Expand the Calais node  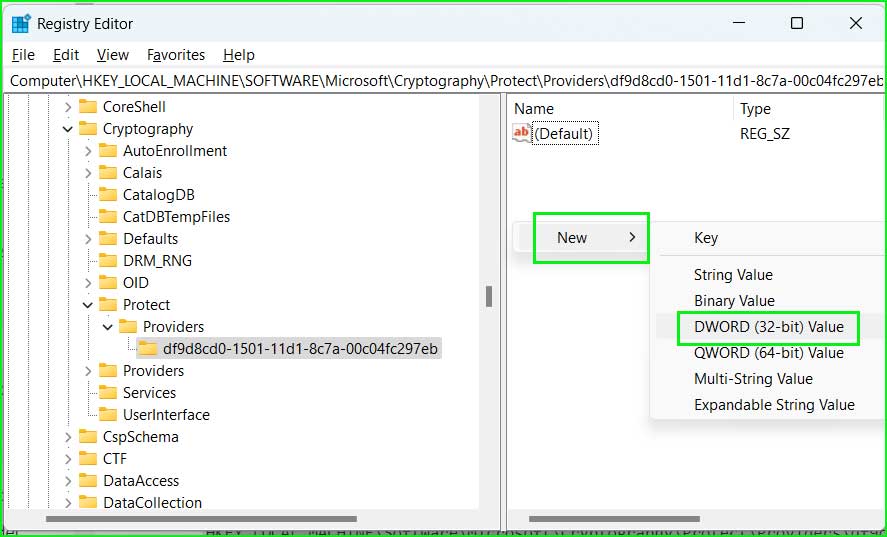click(x=88, y=173)
